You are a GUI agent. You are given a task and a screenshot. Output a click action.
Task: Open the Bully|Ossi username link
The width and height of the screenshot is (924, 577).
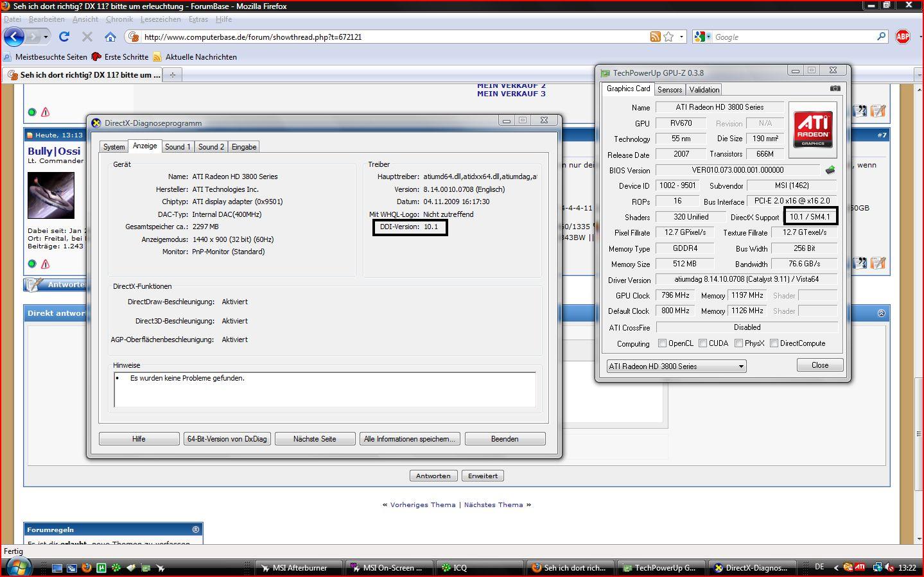pyautogui.click(x=54, y=151)
